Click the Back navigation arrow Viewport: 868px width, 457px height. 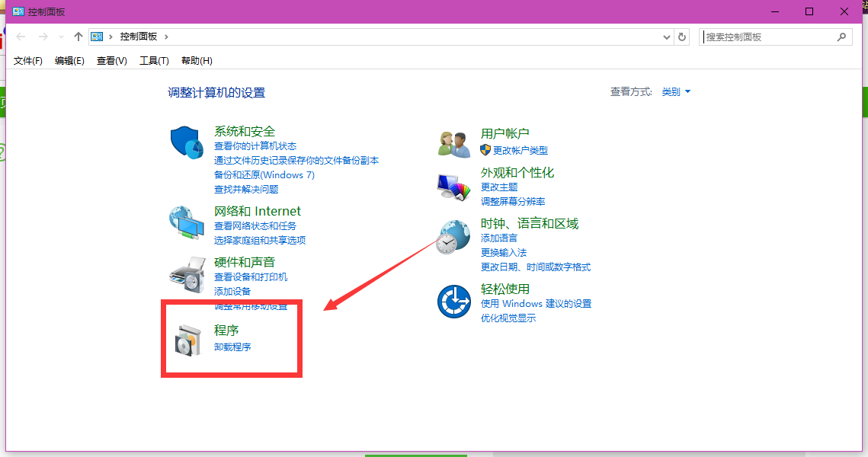21,37
